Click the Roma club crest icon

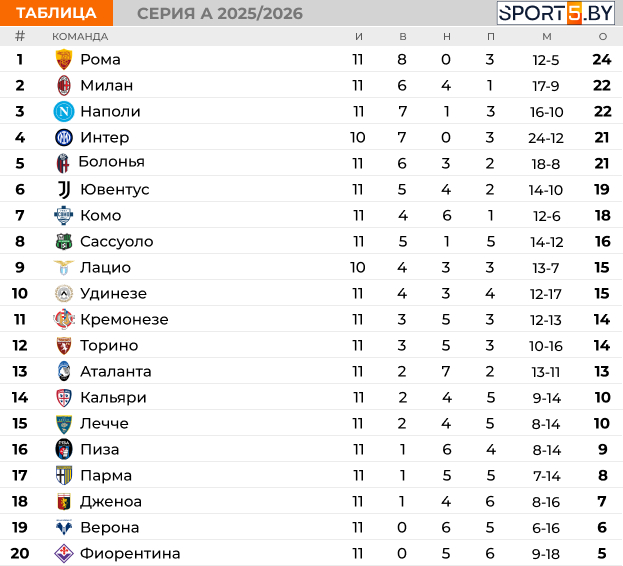(64, 59)
